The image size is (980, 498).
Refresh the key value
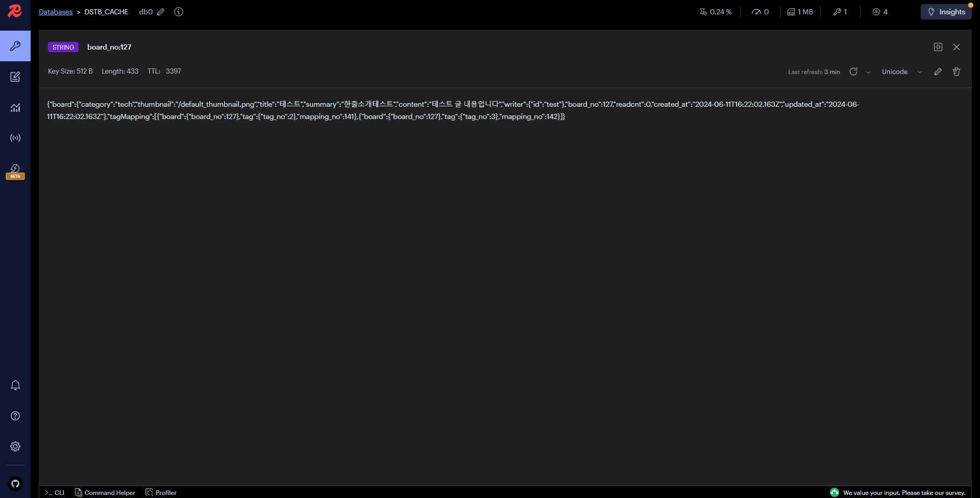pos(853,72)
